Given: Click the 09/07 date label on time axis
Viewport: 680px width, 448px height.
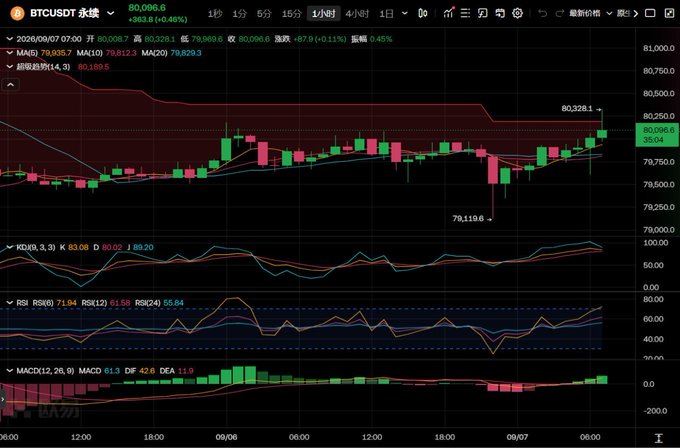Looking at the screenshot, I should 517,437.
